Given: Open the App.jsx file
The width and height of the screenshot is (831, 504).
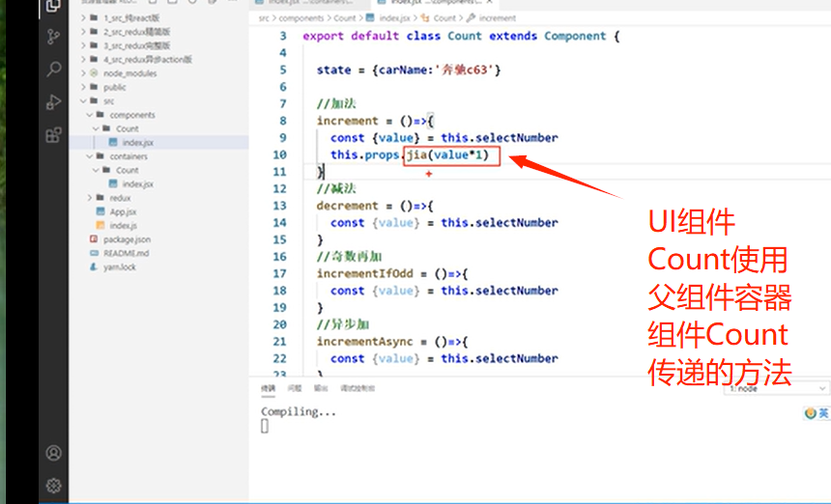Looking at the screenshot, I should 123,211.
